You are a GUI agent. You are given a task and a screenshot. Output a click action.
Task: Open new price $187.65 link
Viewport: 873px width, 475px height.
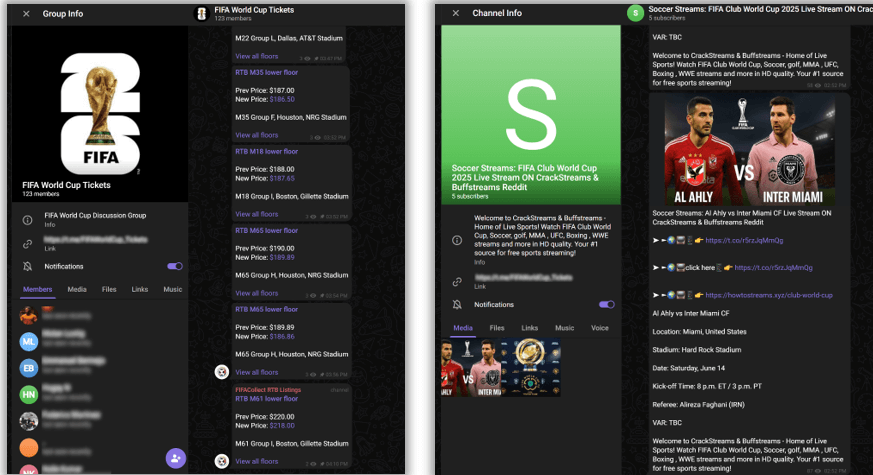[x=282, y=178]
